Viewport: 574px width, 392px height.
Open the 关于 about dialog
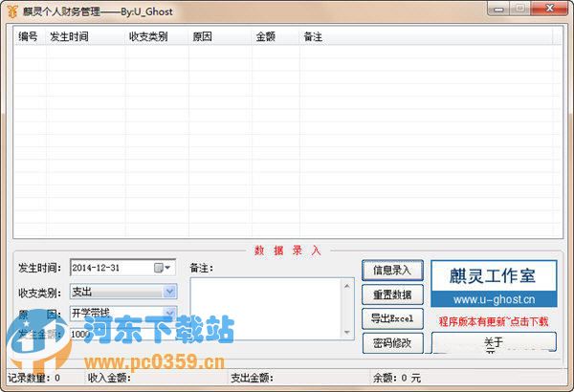pos(494,342)
